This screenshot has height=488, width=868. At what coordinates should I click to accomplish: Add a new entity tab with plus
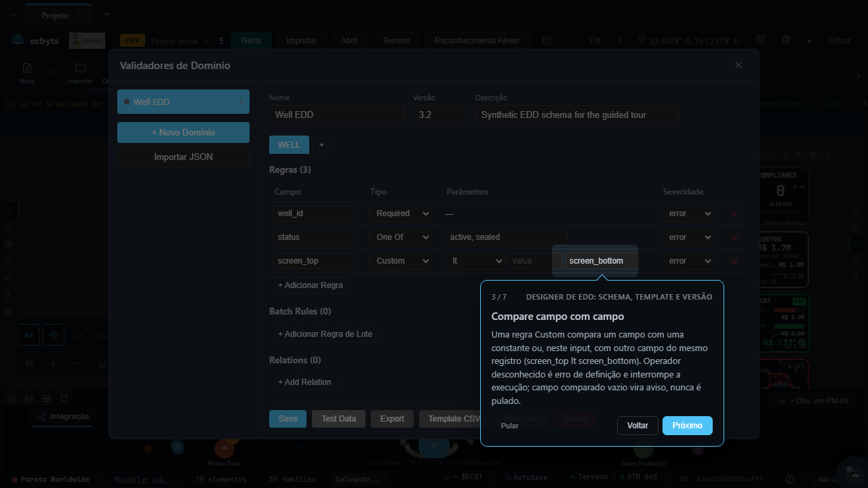point(321,145)
